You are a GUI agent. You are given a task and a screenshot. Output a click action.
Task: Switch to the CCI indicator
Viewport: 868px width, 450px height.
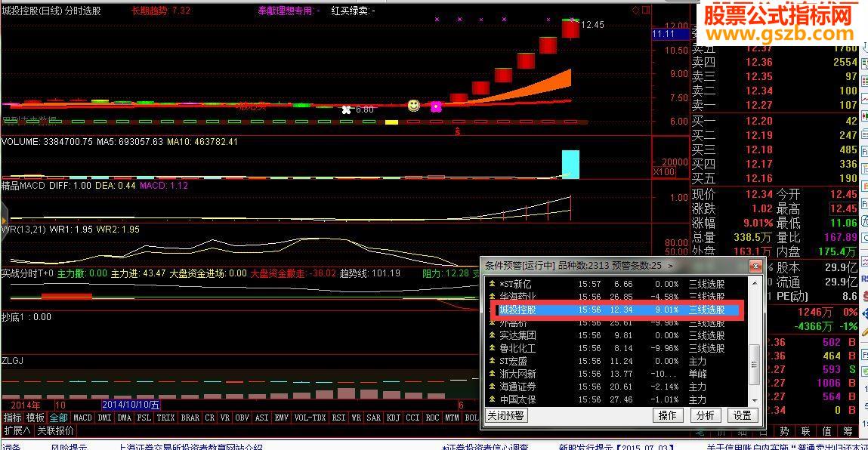tap(412, 418)
